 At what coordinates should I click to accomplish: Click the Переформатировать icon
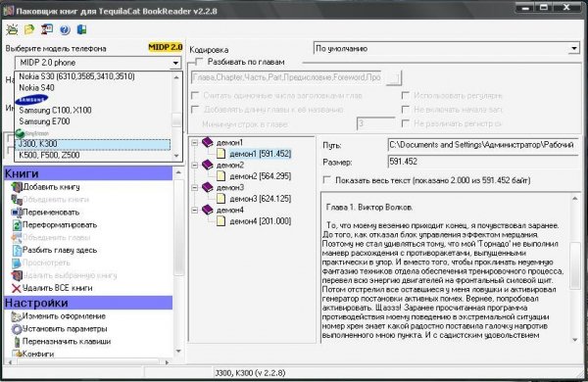point(17,225)
